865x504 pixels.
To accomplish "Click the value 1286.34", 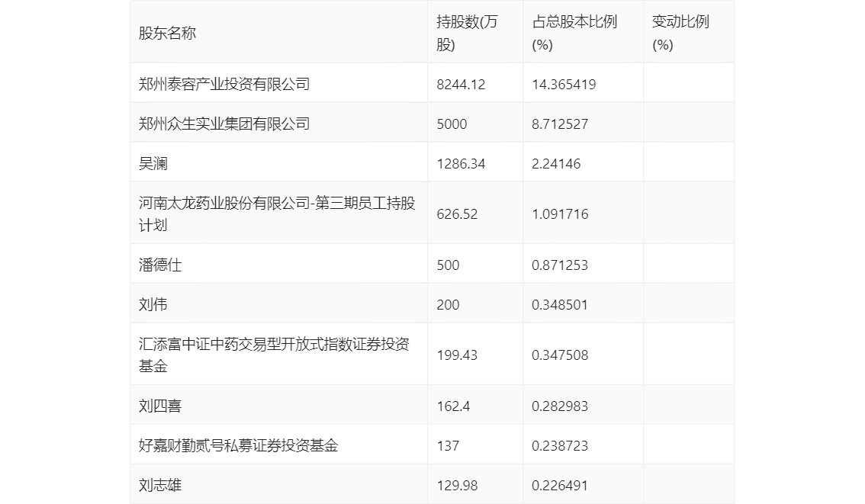I will tap(461, 164).
